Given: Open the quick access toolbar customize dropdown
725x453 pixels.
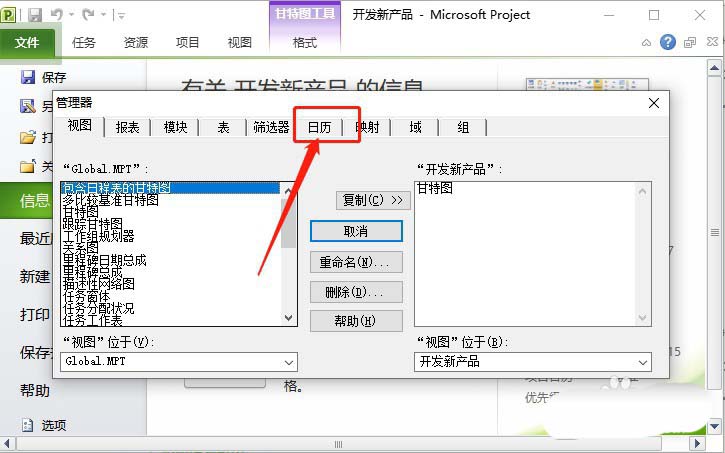Looking at the screenshot, I should tap(121, 16).
